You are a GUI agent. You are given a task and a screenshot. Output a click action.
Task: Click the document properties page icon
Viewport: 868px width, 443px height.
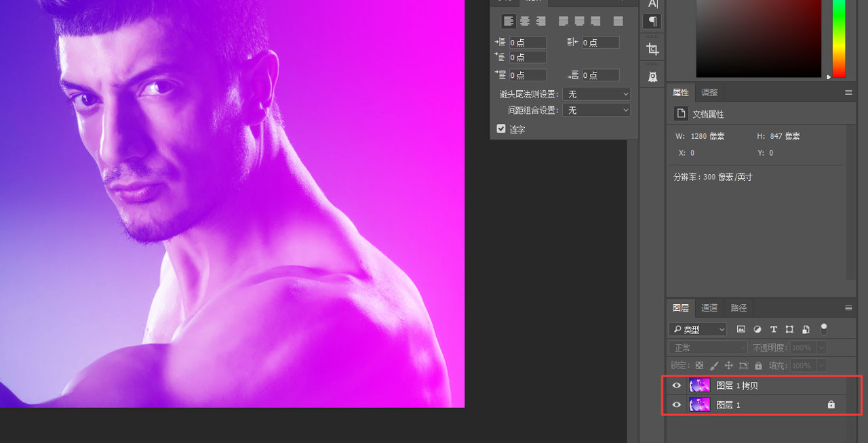pyautogui.click(x=682, y=114)
